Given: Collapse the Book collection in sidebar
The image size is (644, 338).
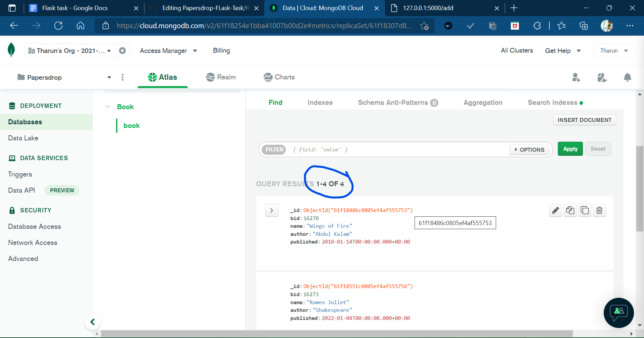Looking at the screenshot, I should pos(107,107).
